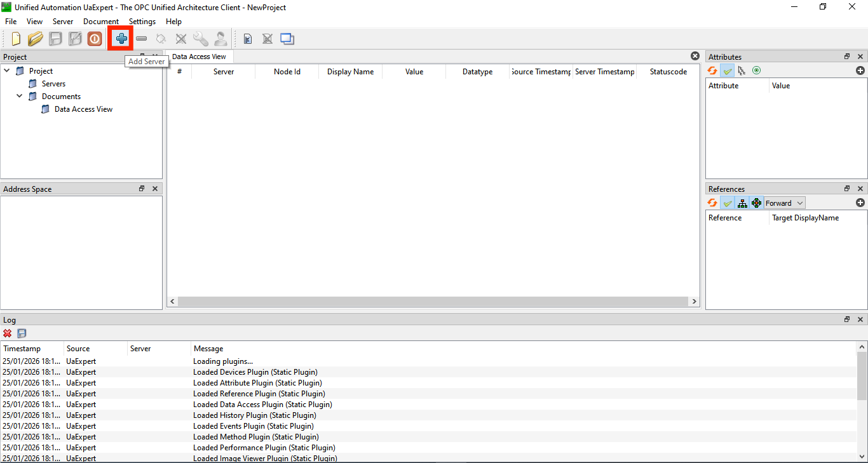Open the Server menu
Image resolution: width=868 pixels, height=463 pixels.
63,22
